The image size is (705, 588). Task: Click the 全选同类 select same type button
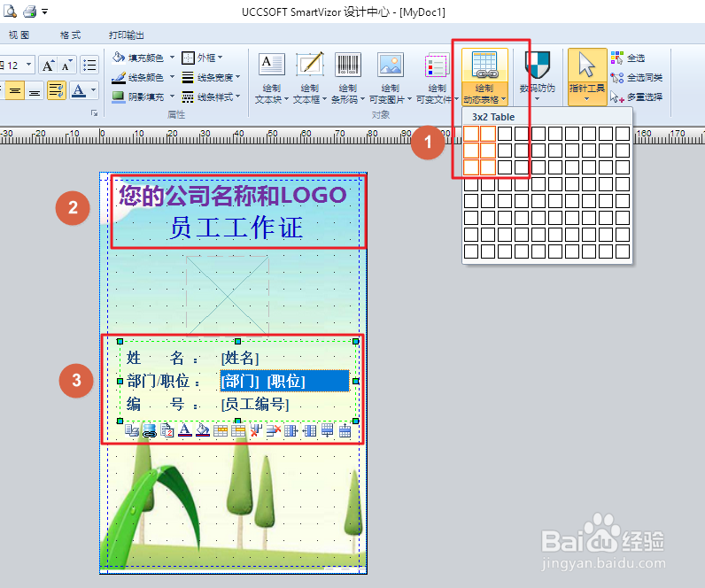(x=636, y=77)
